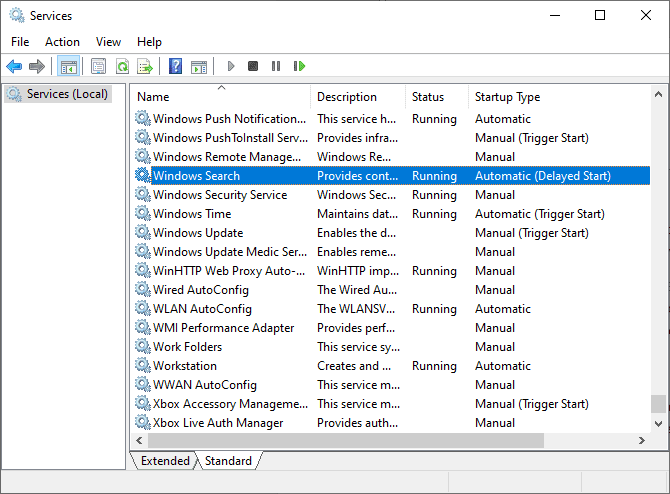Image resolution: width=670 pixels, height=494 pixels.
Task: Click gear icon beside Work Folders
Action: (x=143, y=346)
